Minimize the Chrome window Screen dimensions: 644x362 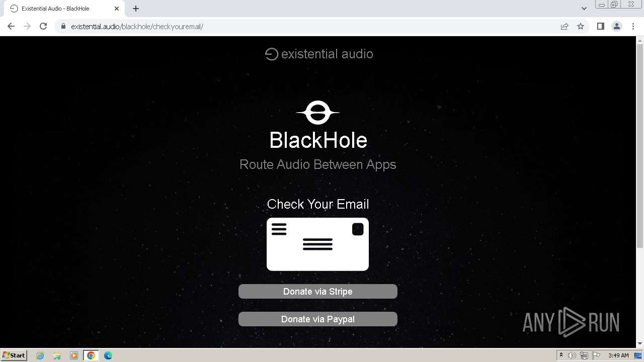(x=602, y=4)
